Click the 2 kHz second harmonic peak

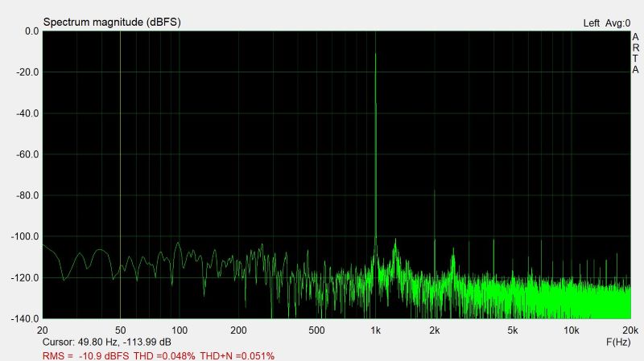click(x=435, y=191)
